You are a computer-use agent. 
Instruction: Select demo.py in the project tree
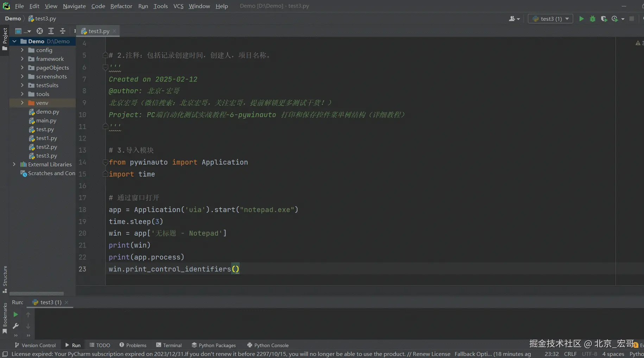tap(47, 111)
